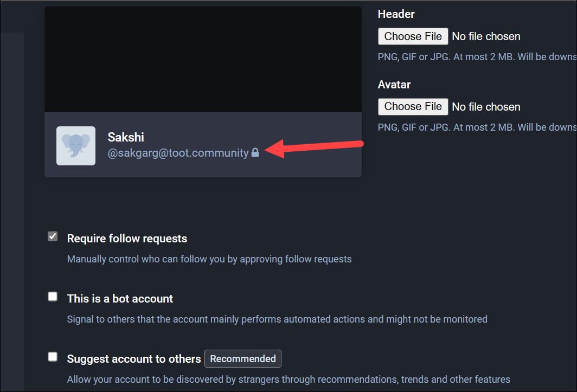Click the automated actions hint text
The image size is (577, 392).
point(277,319)
